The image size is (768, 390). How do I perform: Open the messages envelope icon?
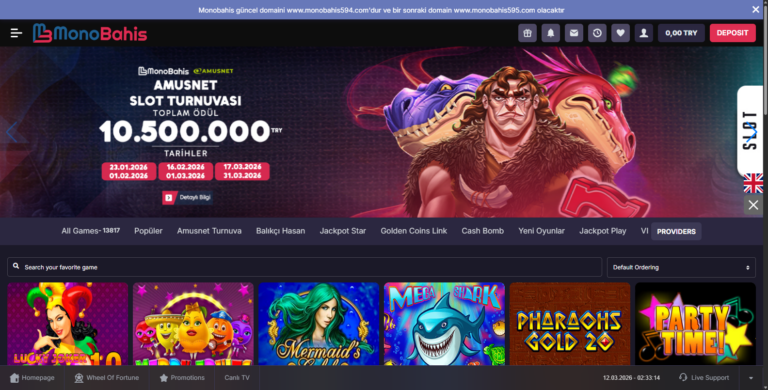click(574, 33)
